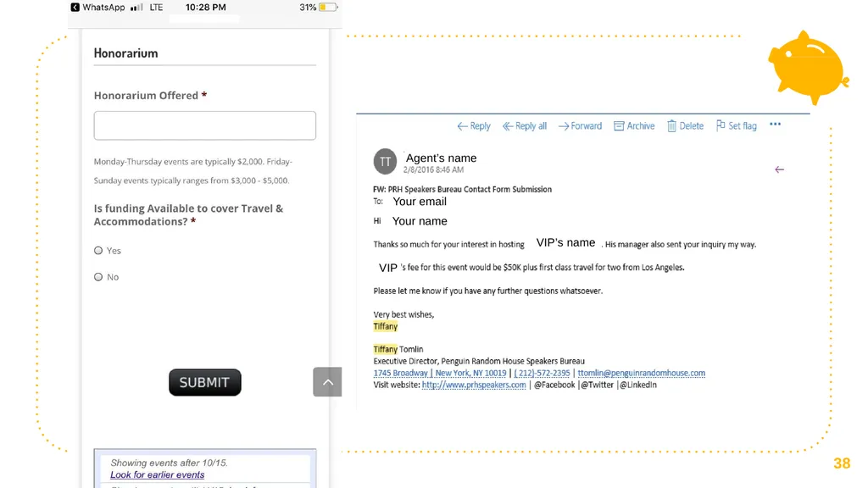Click the TT sender avatar
Viewport: 868px width, 488px height.
(x=386, y=162)
